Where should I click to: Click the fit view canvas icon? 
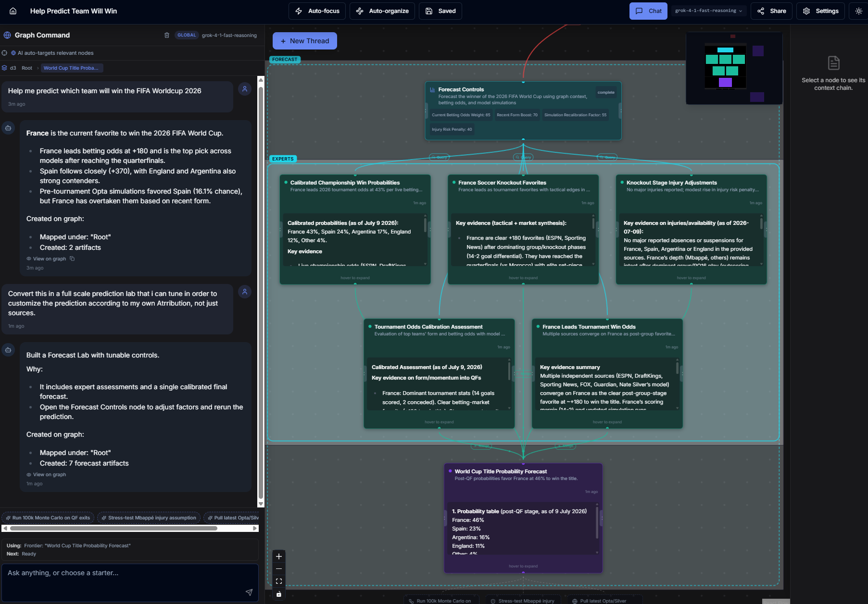279,581
